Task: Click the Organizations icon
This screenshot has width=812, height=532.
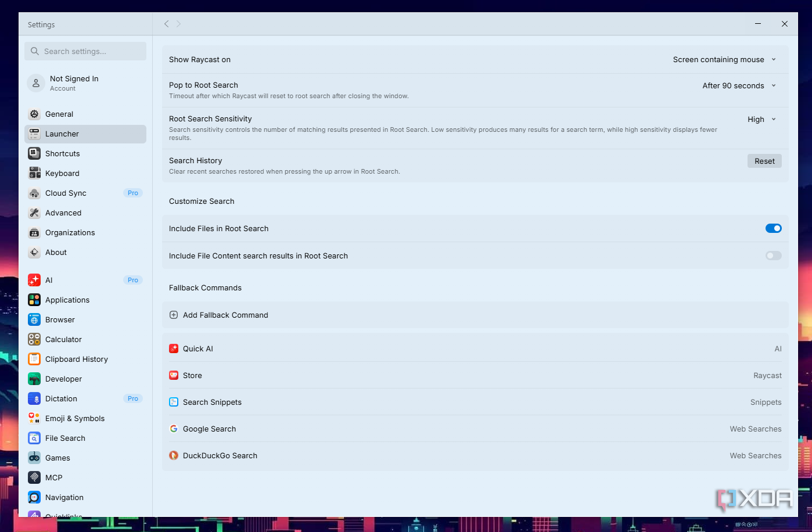Action: click(x=34, y=233)
